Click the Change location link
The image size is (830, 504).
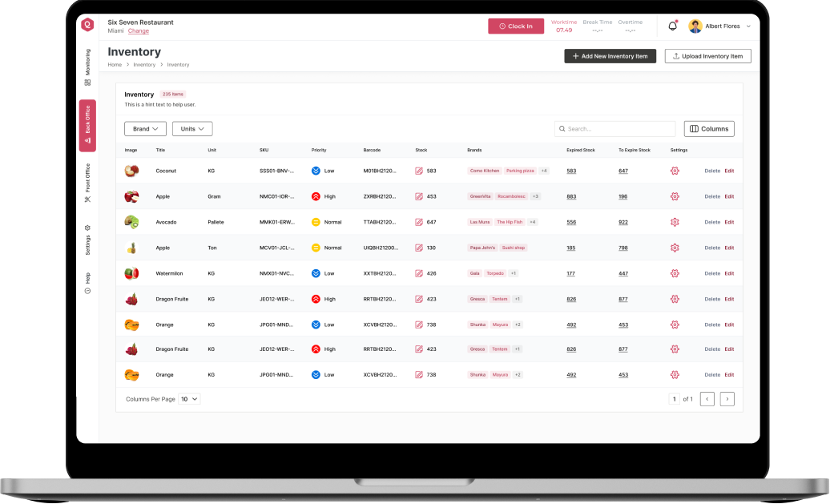(139, 31)
